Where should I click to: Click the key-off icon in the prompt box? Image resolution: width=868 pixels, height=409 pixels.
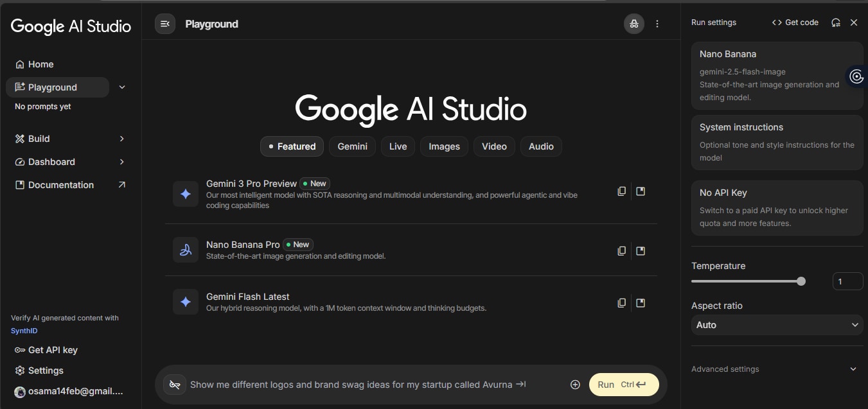click(175, 385)
